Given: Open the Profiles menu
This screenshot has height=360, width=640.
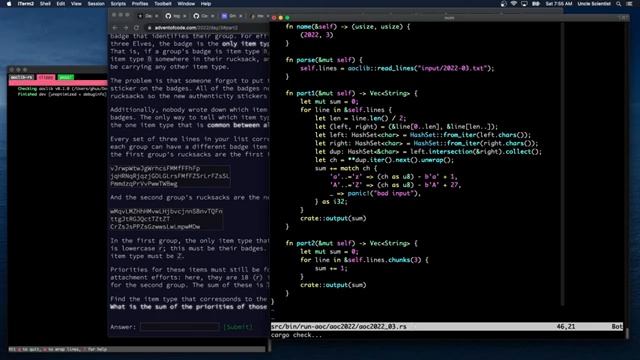Looking at the screenshot, I should pos(140,4).
